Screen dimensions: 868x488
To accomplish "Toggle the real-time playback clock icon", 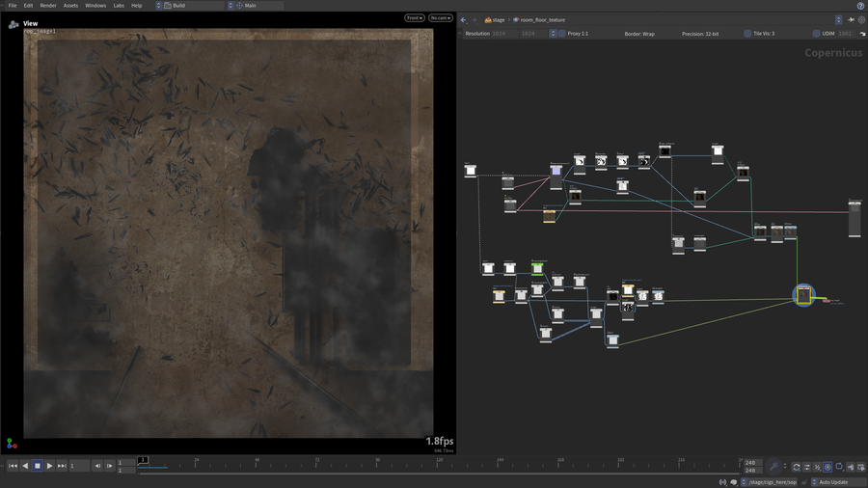I will [x=827, y=467].
